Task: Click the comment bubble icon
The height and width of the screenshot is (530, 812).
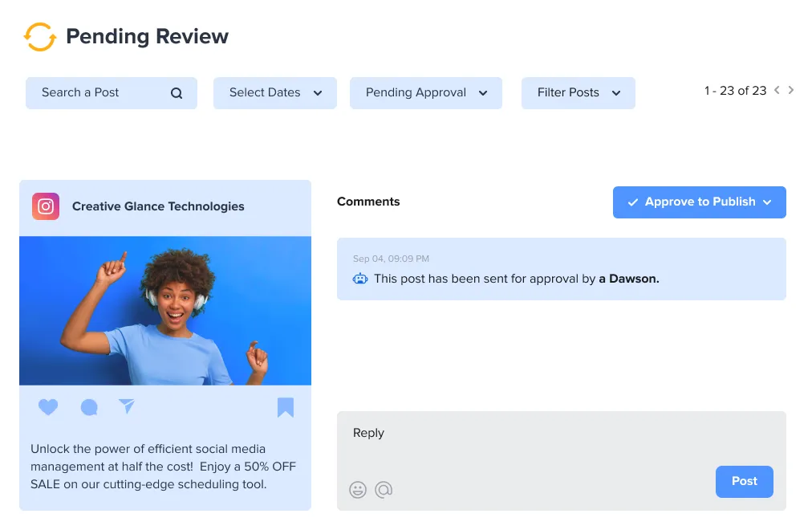Action: pos(89,408)
